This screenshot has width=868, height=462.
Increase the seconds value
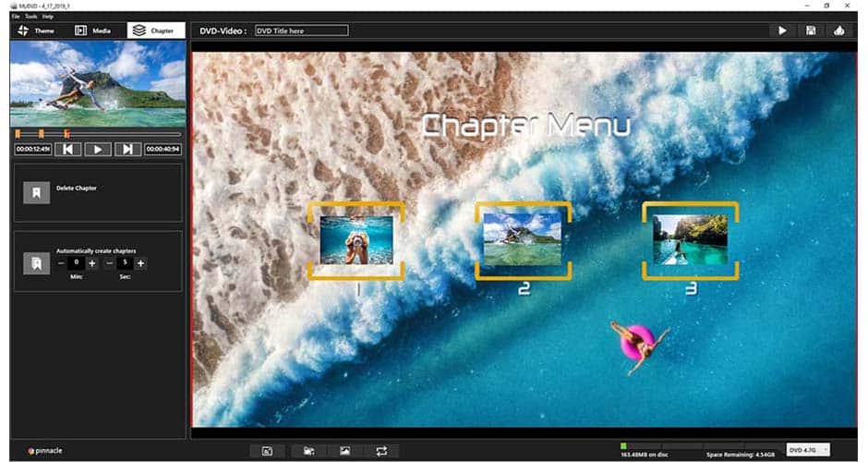pyautogui.click(x=140, y=263)
